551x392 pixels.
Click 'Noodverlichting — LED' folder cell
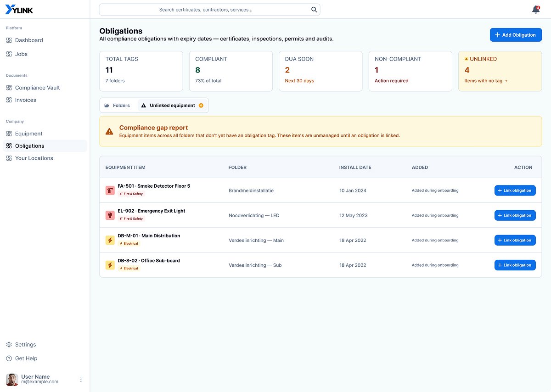(x=254, y=215)
